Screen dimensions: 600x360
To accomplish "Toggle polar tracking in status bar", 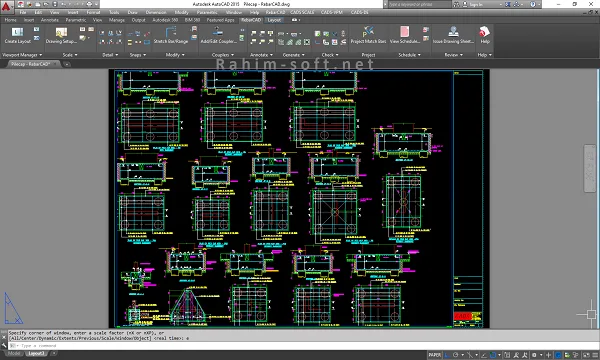I will coord(455,355).
